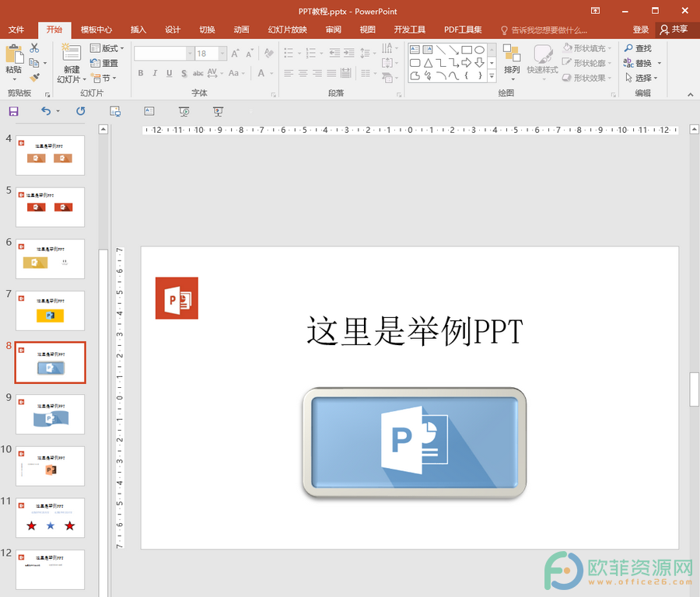Select the Ellipse shape in the shapes gallery
The image size is (700, 597).
479,50
